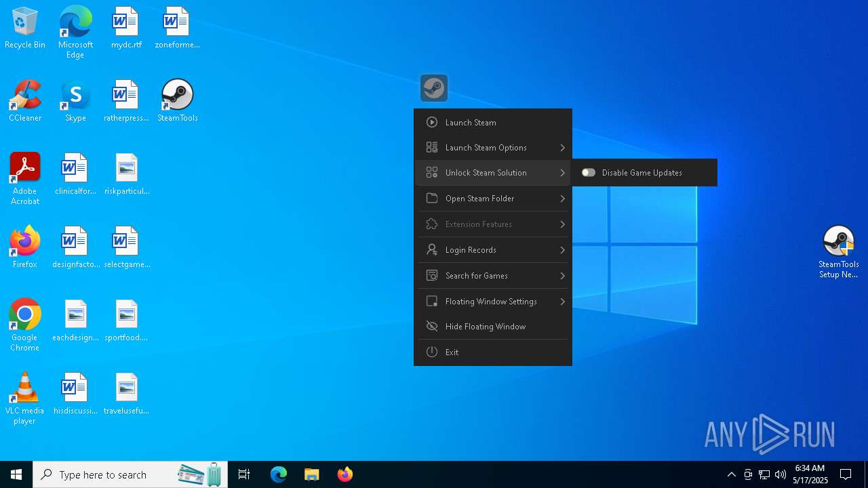
Task: Click the options icon beside Launch Steam Options
Action: pyautogui.click(x=431, y=147)
